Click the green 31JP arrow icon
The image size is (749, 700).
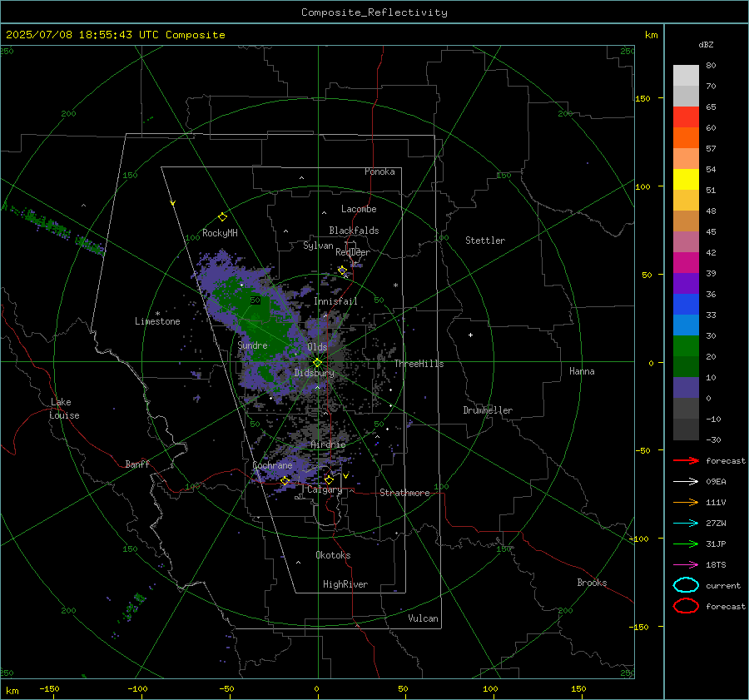click(686, 544)
